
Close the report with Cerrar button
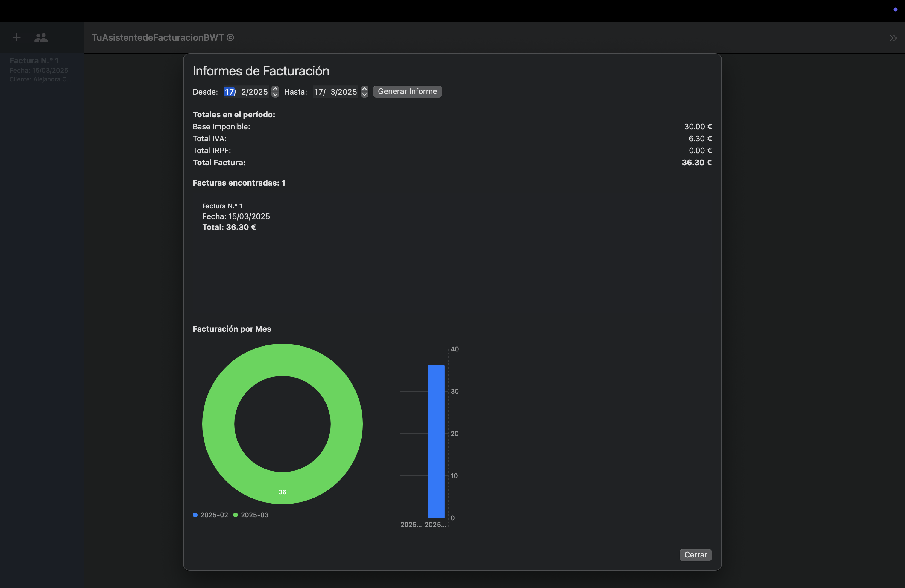tap(695, 554)
